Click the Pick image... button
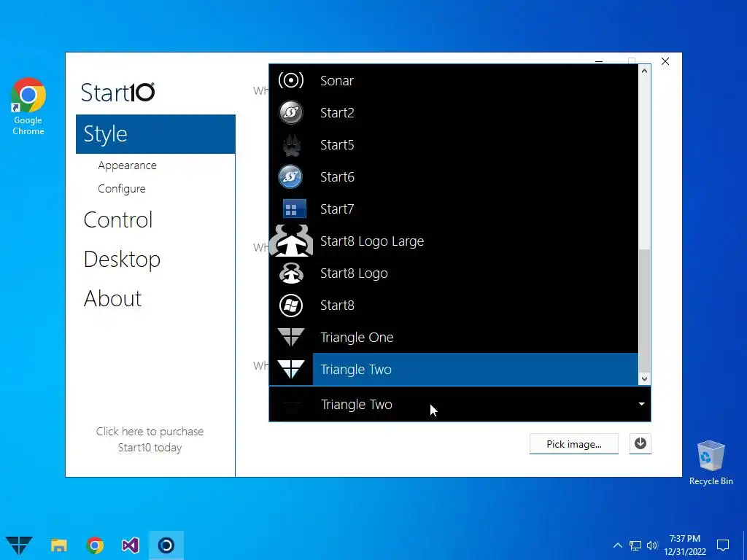The image size is (747, 560). [x=573, y=444]
